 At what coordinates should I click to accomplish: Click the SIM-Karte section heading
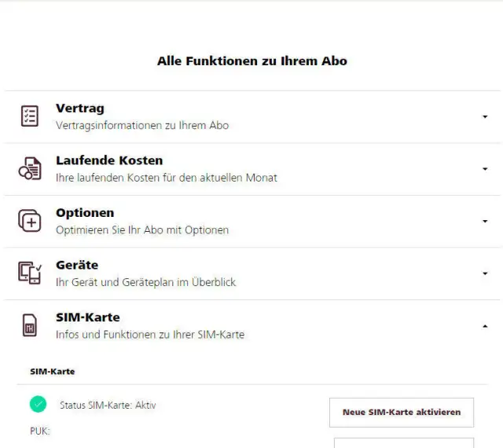(x=87, y=318)
